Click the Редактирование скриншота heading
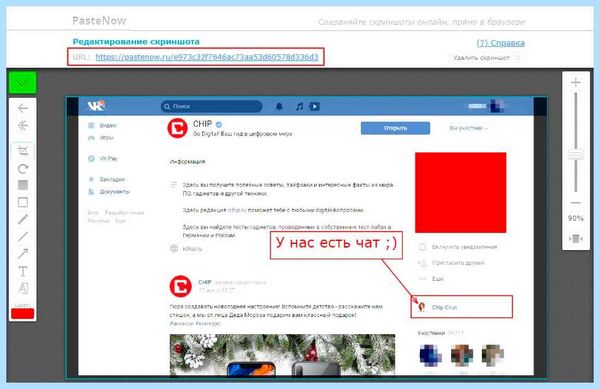The image size is (600, 389). [x=136, y=42]
